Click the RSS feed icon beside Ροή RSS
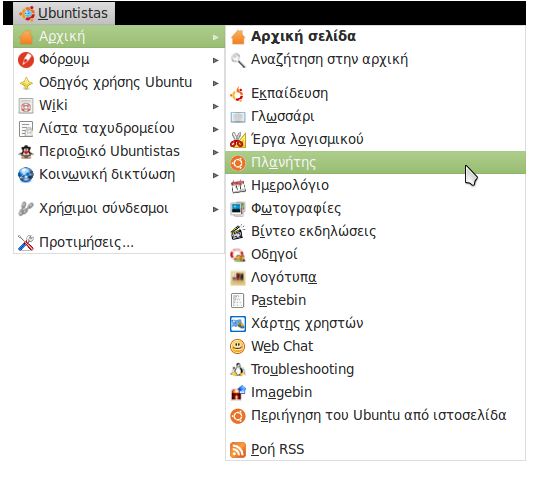This screenshot has width=540, height=490. click(238, 450)
